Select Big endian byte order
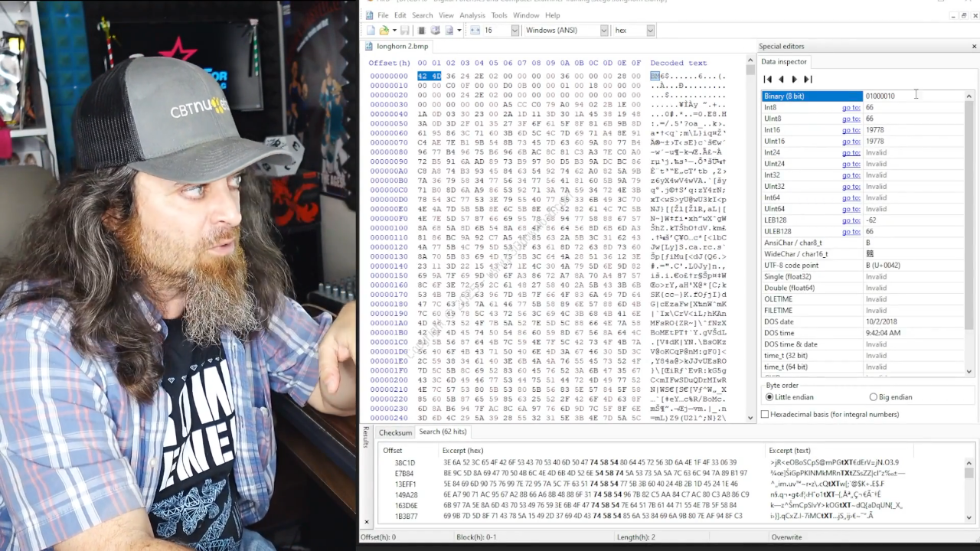Viewport: 980px width, 551px height. (x=891, y=397)
